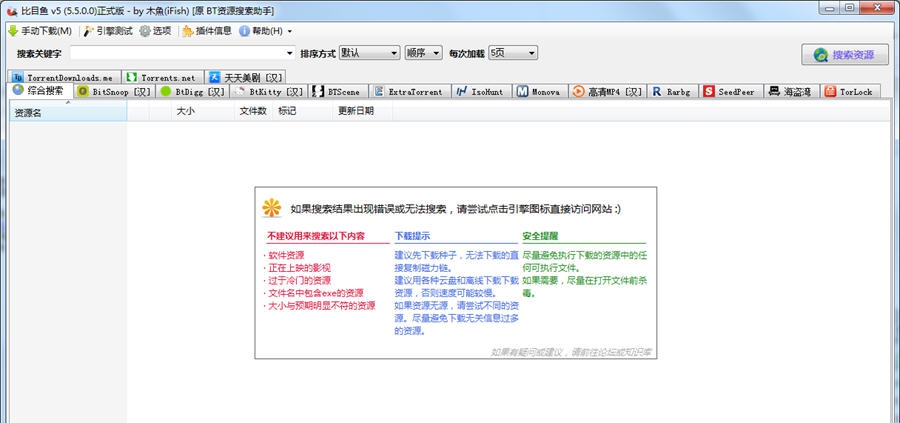Open the 搜索关键字 history dropdown arrow
This screenshot has width=900, height=423.
coord(290,53)
